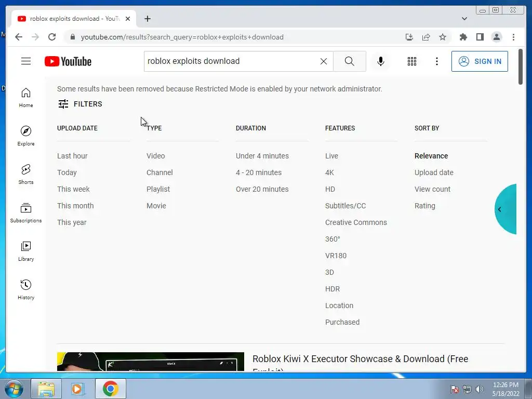Open the YouTube hamburger guide menu

tap(26, 61)
